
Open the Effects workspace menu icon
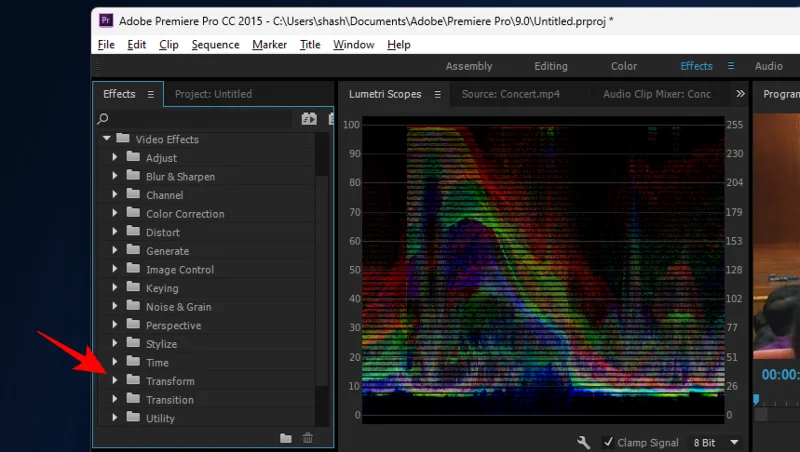731,66
